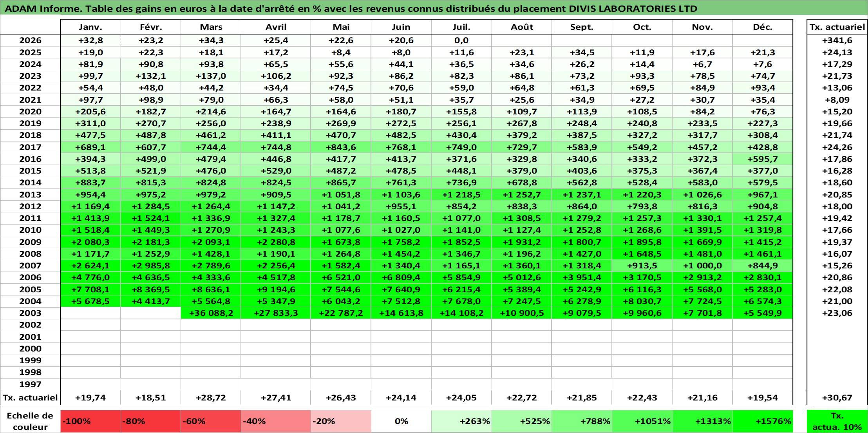Select the +30,67 overall actuarial rate cell
Screen dimensions: 868x433
click(837, 398)
